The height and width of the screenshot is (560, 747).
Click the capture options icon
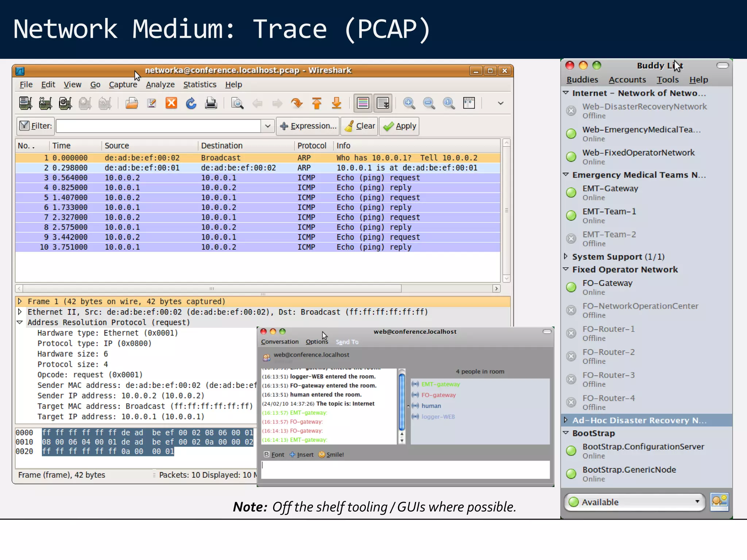click(x=45, y=103)
